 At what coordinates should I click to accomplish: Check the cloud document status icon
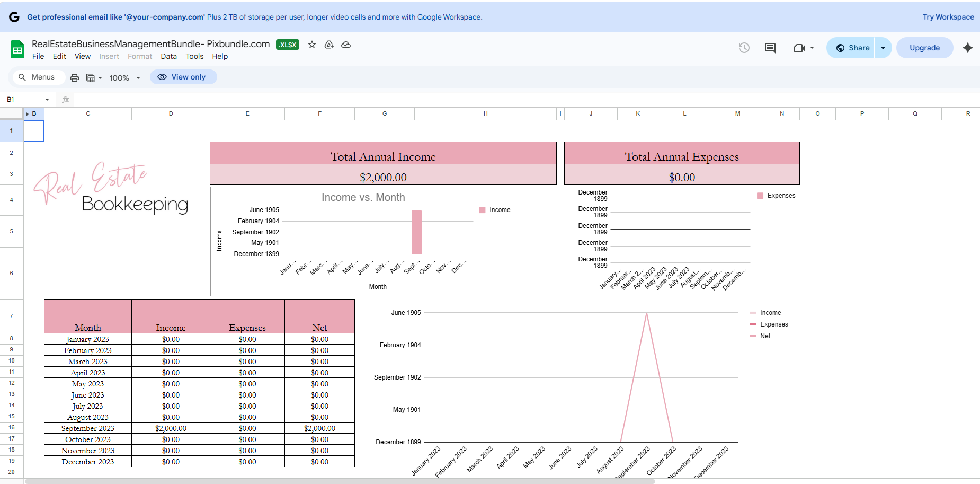point(346,45)
